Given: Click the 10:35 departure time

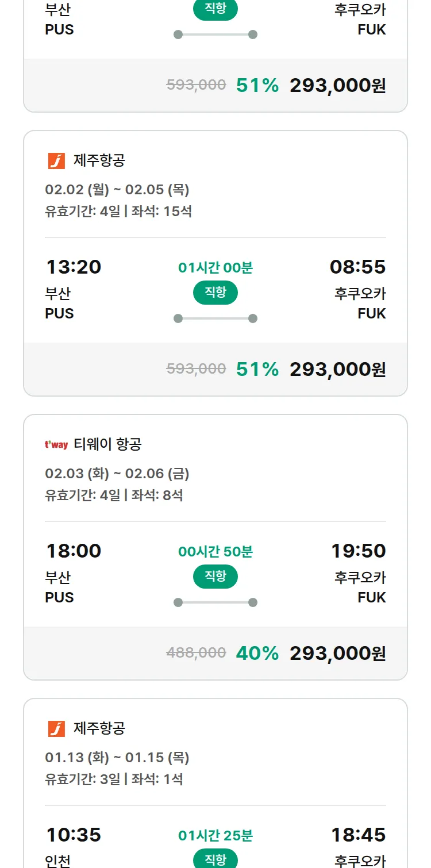Looking at the screenshot, I should [x=74, y=835].
